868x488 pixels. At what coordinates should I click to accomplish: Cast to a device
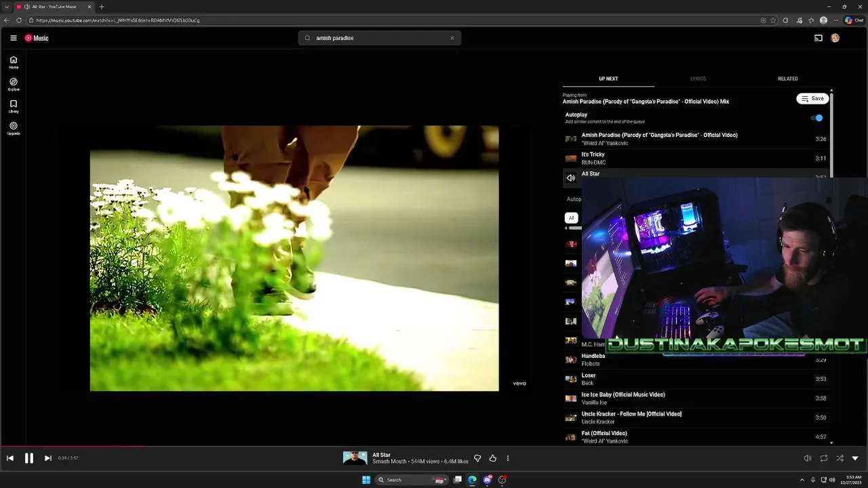(818, 38)
